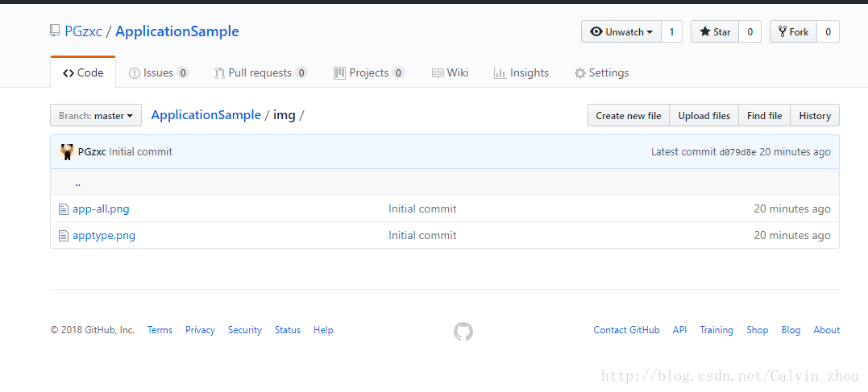
Task: Open file app-all.png
Action: click(101, 209)
